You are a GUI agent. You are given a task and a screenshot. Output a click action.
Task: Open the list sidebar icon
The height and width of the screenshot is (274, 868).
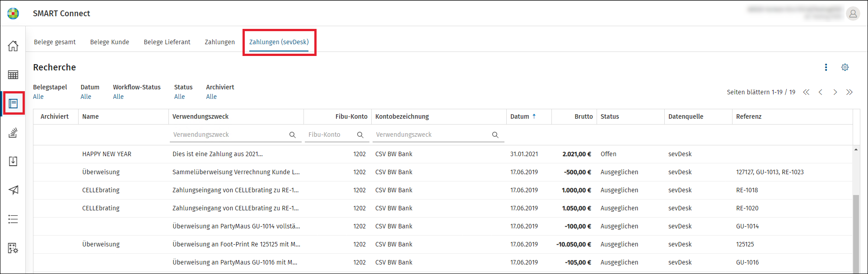(x=13, y=219)
